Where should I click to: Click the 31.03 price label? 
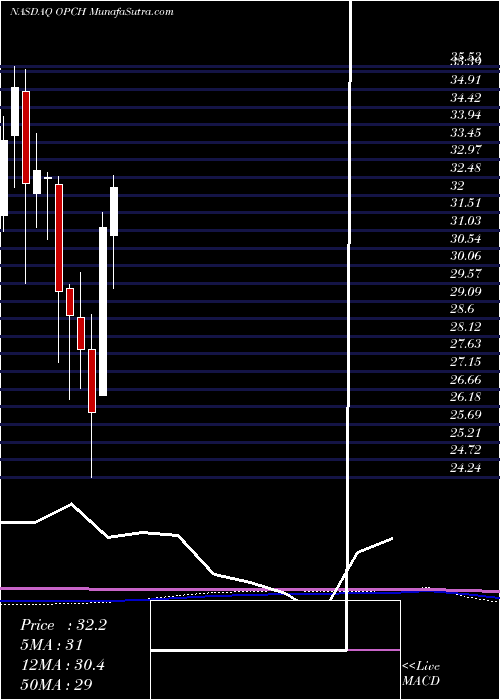(466, 221)
